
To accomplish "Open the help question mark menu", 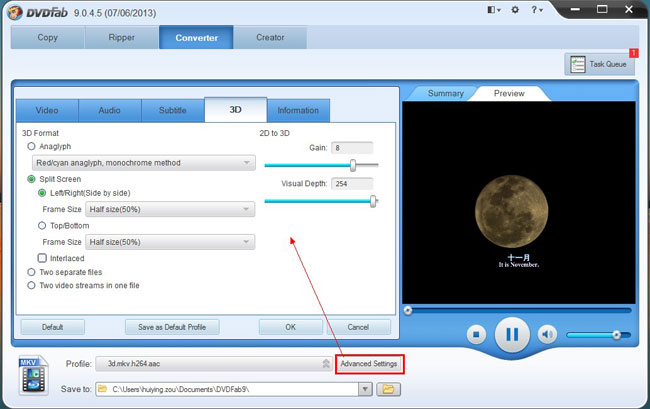I will tap(537, 10).
